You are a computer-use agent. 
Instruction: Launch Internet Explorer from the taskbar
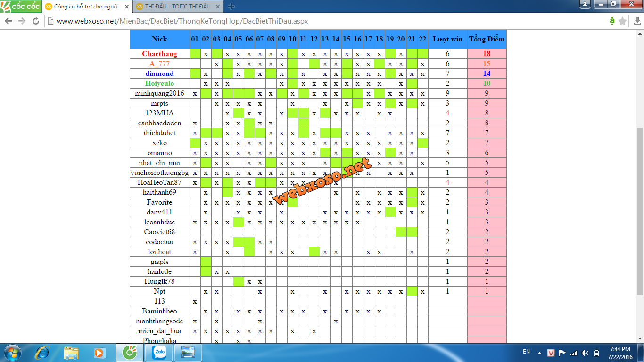(x=42, y=353)
